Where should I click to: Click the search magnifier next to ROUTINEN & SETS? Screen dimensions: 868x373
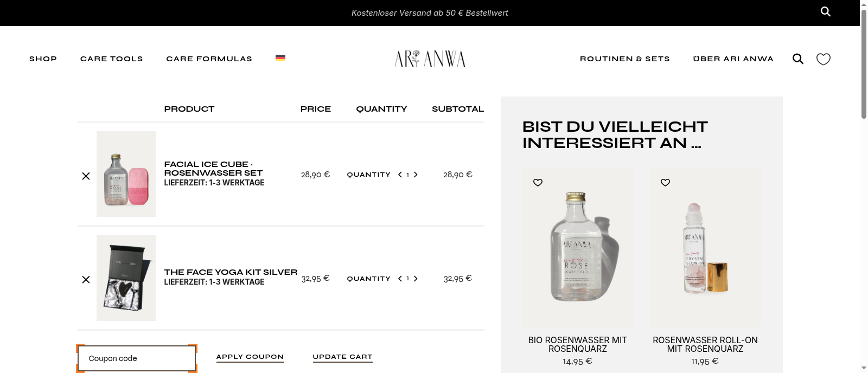click(x=797, y=59)
